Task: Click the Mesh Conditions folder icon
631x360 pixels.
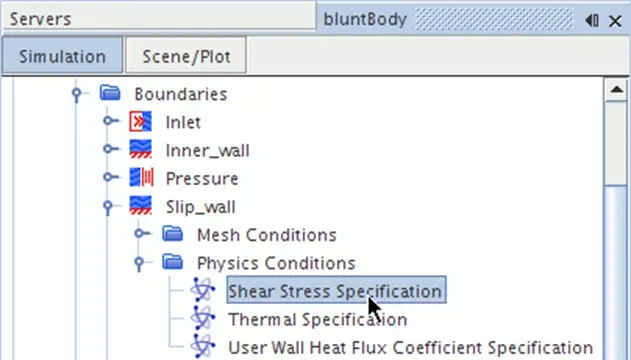Action: click(173, 233)
